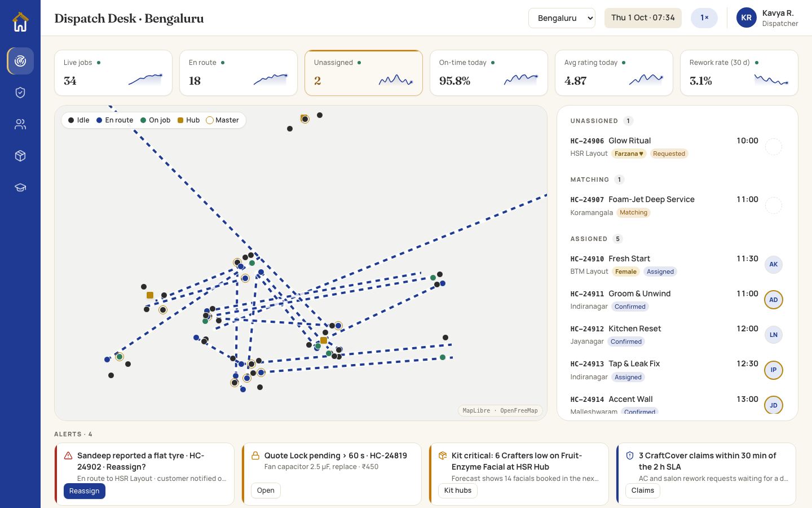This screenshot has height=508, width=812.
Task: Click the house logo in sidebar
Action: [x=20, y=22]
